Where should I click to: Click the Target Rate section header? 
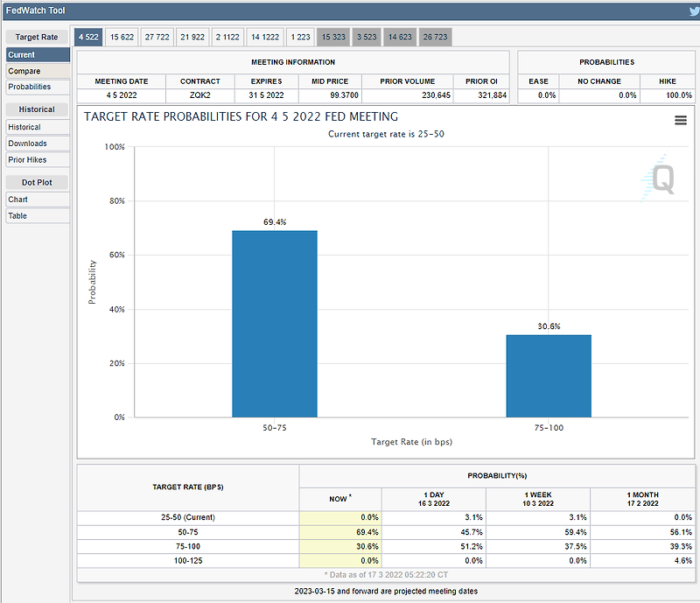[37, 37]
